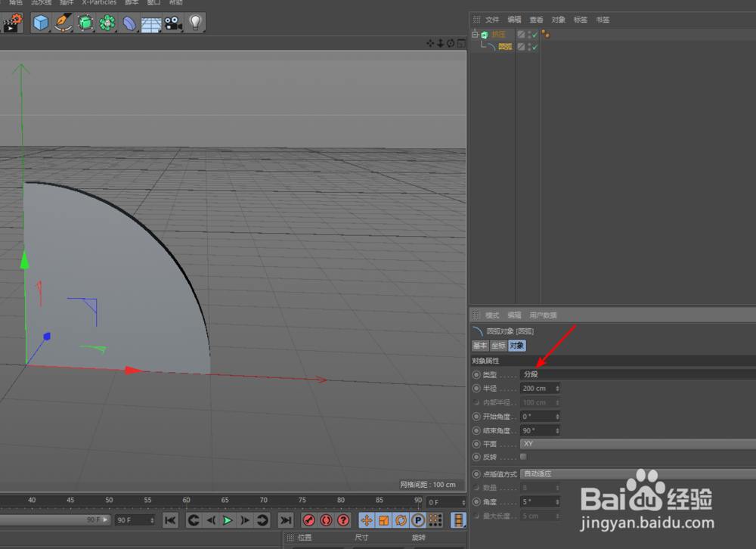Open the 平面 dropdown showing XY

pyautogui.click(x=637, y=444)
